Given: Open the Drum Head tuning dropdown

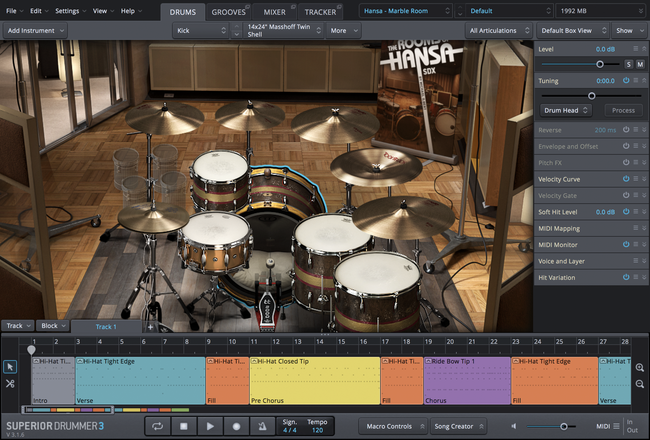Looking at the screenshot, I should [566, 110].
